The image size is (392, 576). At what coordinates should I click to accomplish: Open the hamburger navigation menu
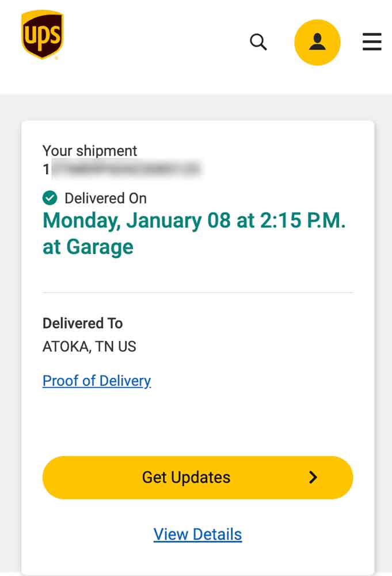coord(372,42)
